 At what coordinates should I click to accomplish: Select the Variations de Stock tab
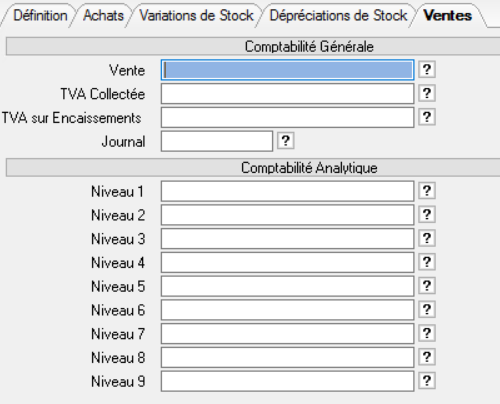[196, 16]
